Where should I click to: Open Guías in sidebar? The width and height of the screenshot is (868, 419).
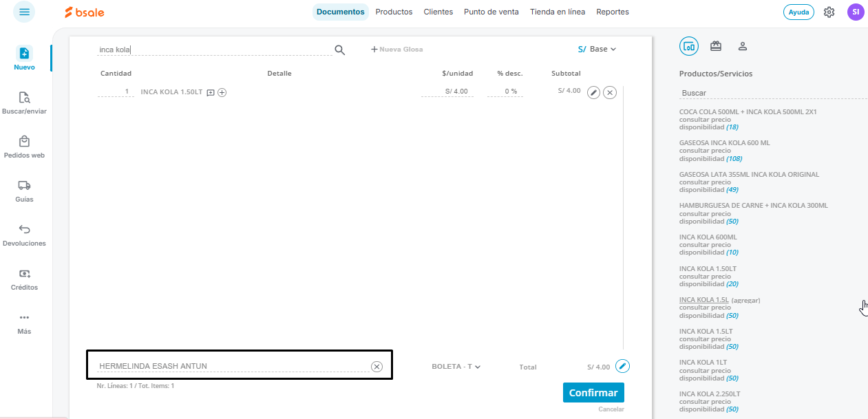pos(25,191)
